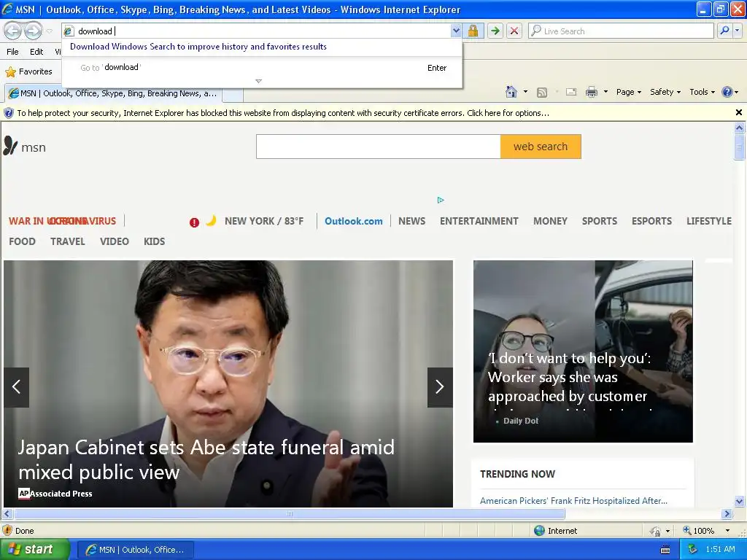The height and width of the screenshot is (560, 747).
Task: Click the green Go arrow button
Action: (x=495, y=31)
